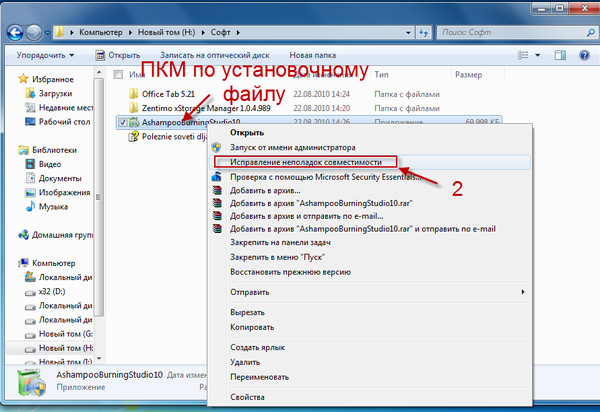
Task: Toggle the preview pane icon
Action: [560, 55]
